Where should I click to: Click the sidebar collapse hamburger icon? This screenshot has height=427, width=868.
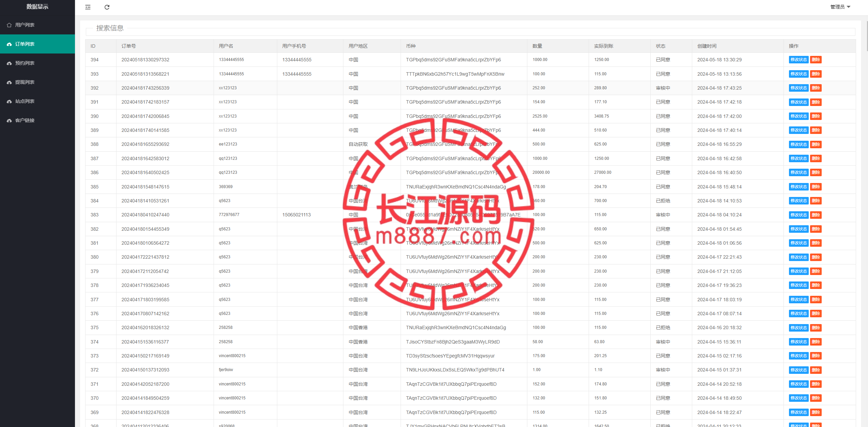coord(88,7)
